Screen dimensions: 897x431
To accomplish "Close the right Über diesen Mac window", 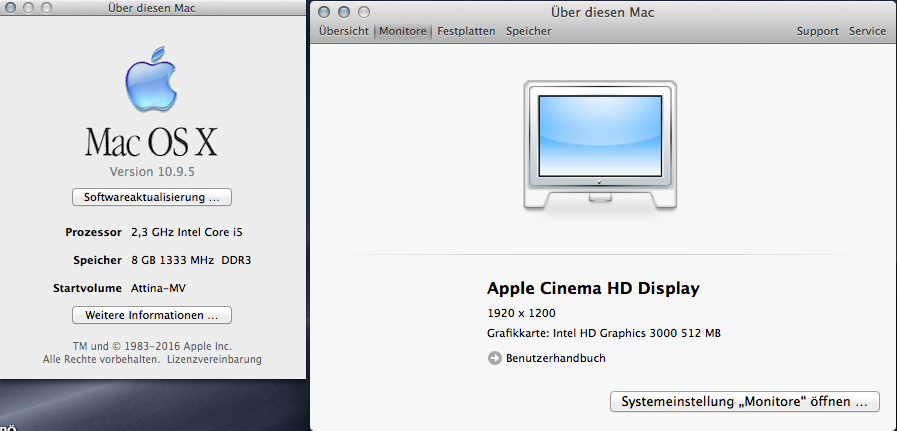I will [324, 12].
